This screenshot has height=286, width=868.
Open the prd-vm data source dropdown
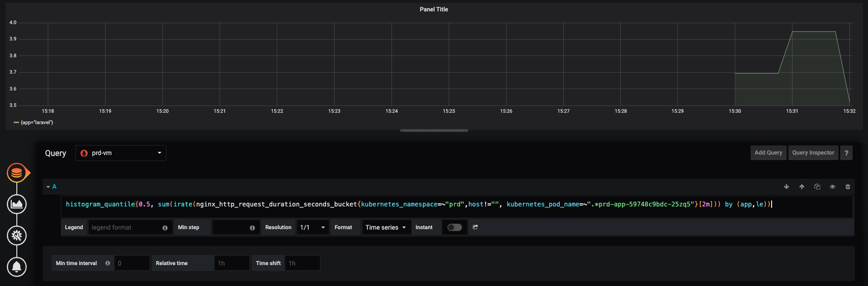[121, 153]
